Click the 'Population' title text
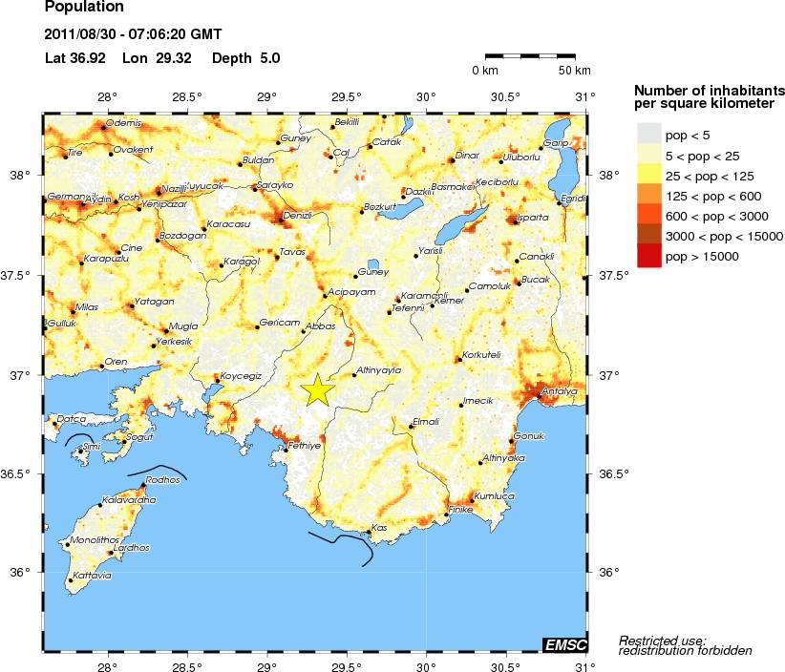Image resolution: width=785 pixels, height=672 pixels. (85, 8)
